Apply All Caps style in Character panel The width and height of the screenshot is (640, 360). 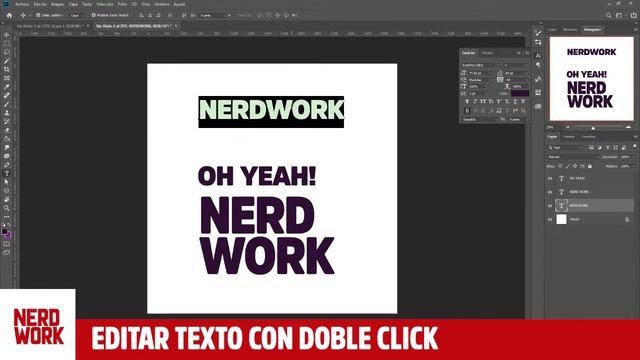click(x=483, y=101)
